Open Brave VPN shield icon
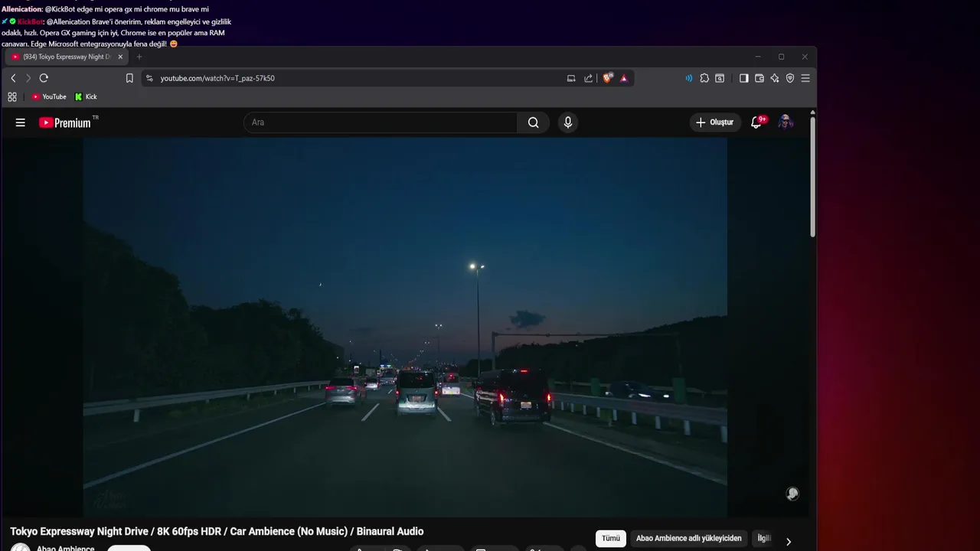 click(x=790, y=78)
